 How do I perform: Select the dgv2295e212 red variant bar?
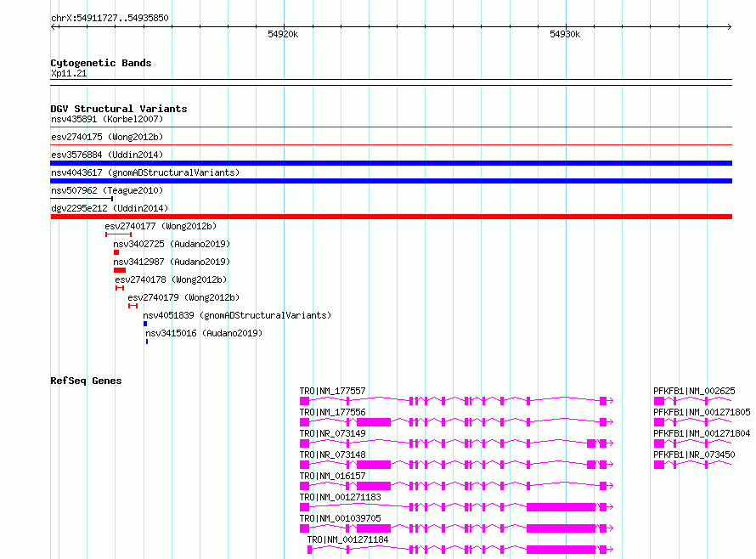pos(391,217)
